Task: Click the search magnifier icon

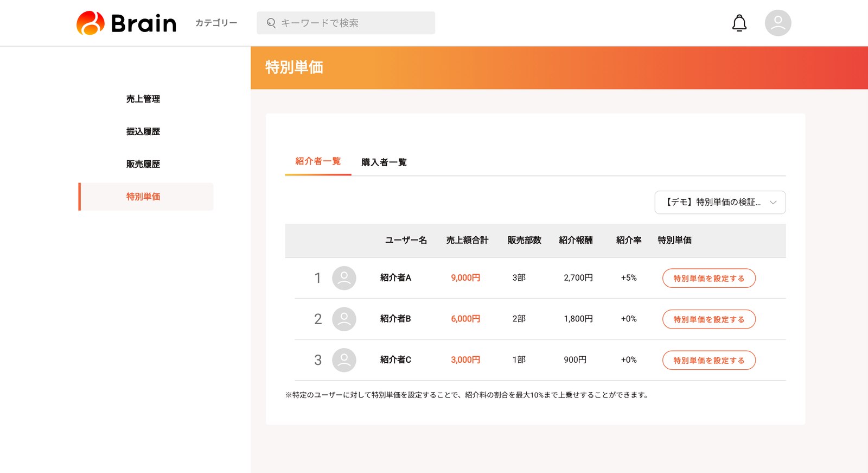Action: click(271, 23)
